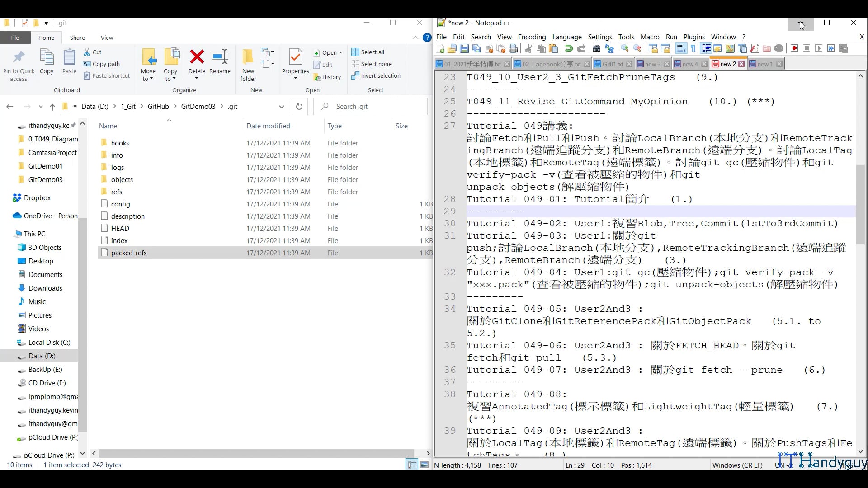Toggle Word Wrap in Notepad++ toolbar
This screenshot has height=488, width=868.
pos(681,48)
